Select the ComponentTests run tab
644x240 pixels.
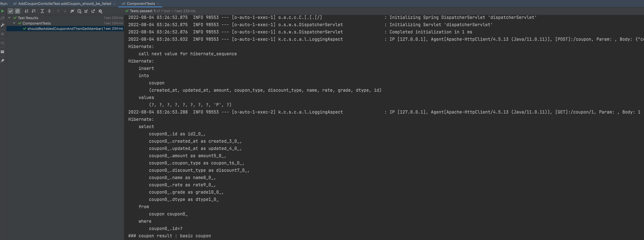coord(141,4)
